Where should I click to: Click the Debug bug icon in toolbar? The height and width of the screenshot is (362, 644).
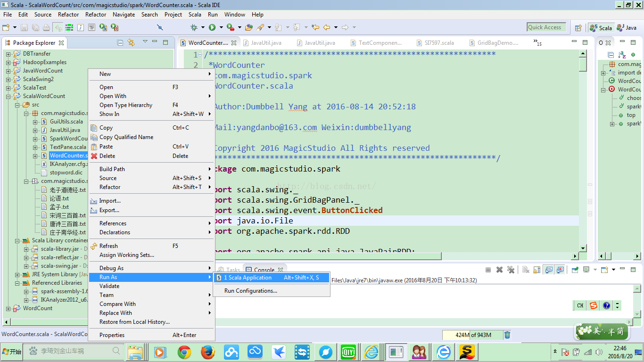point(194,27)
